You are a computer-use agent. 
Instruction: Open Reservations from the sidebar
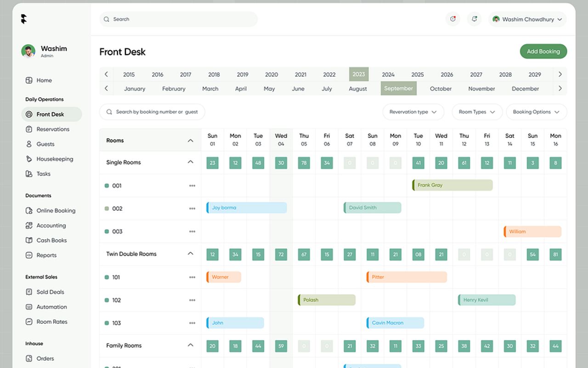click(x=52, y=129)
